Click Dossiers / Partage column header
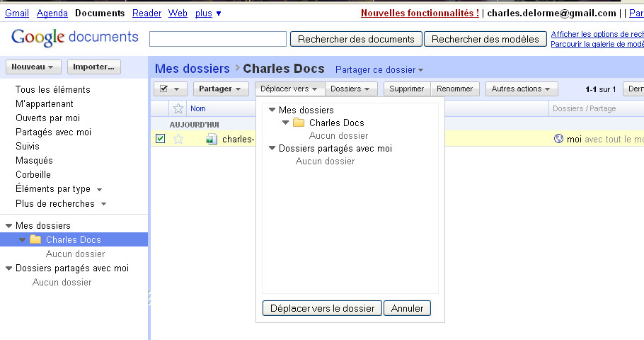This screenshot has width=644, height=340. point(584,108)
